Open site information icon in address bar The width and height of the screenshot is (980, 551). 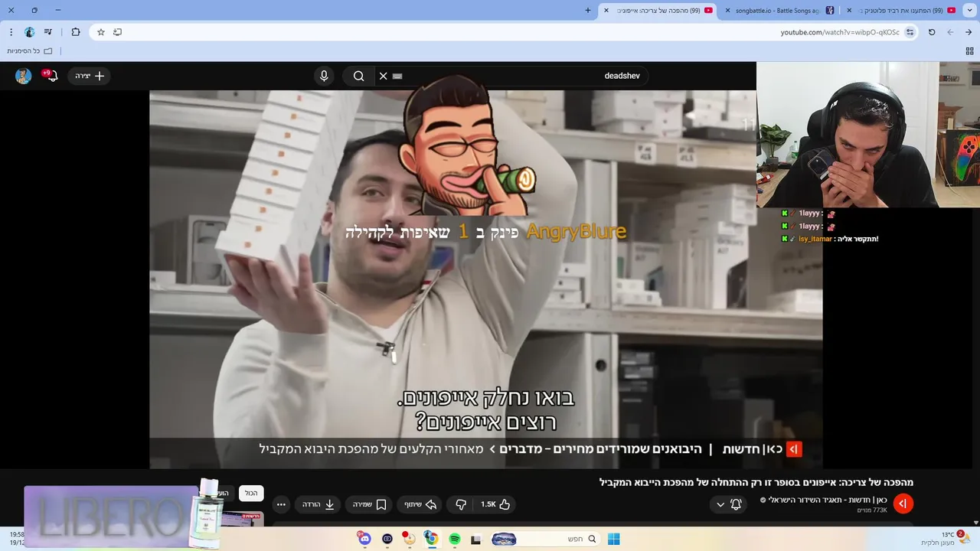[x=910, y=32]
